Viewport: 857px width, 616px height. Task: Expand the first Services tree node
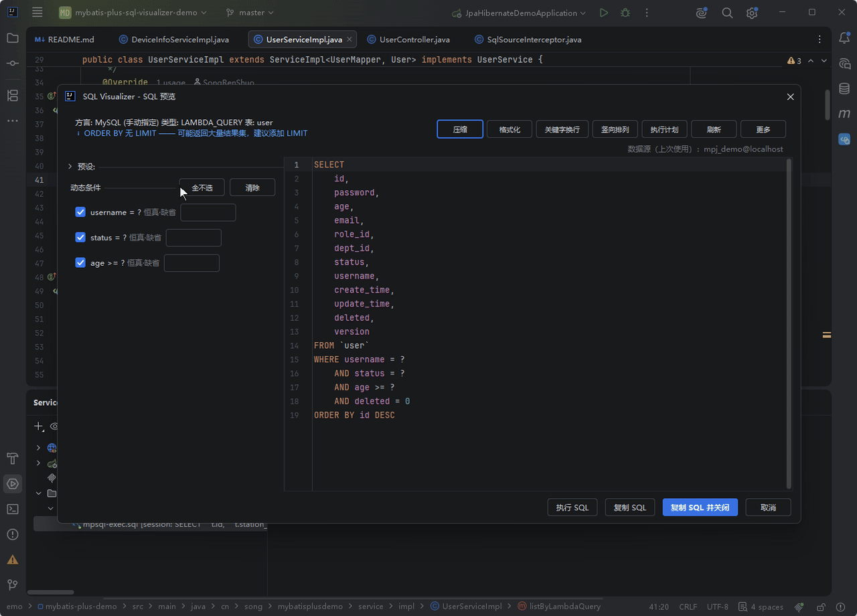point(38,448)
